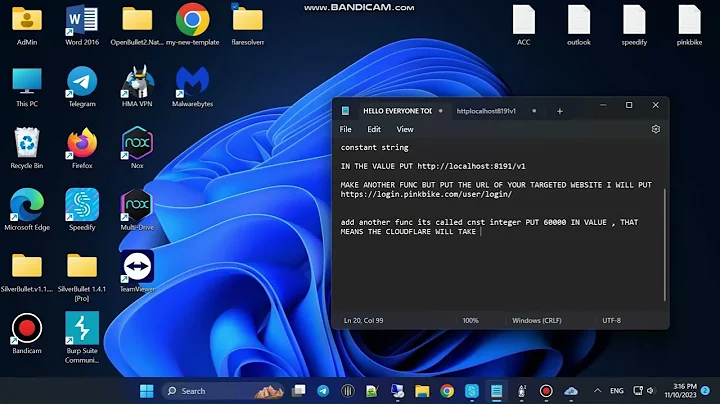Open the clock and date 3:16 PM
The height and width of the screenshot is (404, 720).
pyautogui.click(x=681, y=391)
